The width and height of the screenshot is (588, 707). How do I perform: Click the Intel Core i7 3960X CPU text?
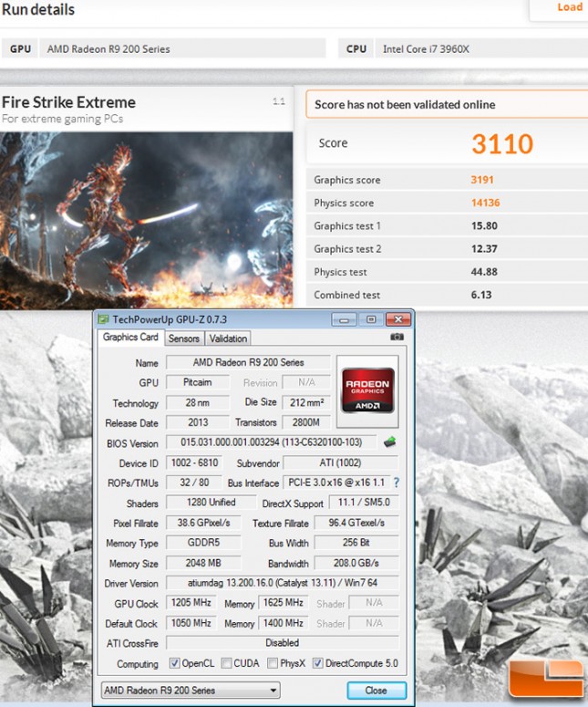426,49
